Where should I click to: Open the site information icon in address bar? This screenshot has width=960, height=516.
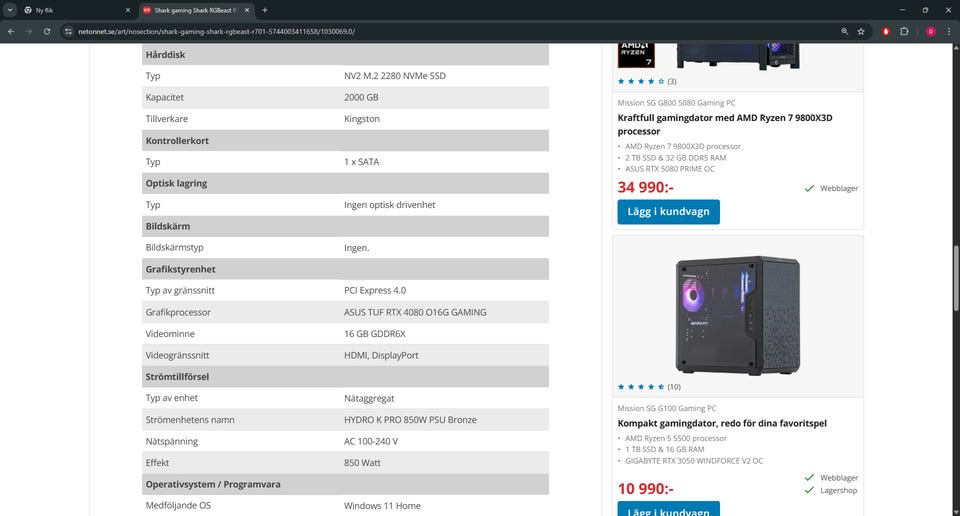[x=69, y=31]
